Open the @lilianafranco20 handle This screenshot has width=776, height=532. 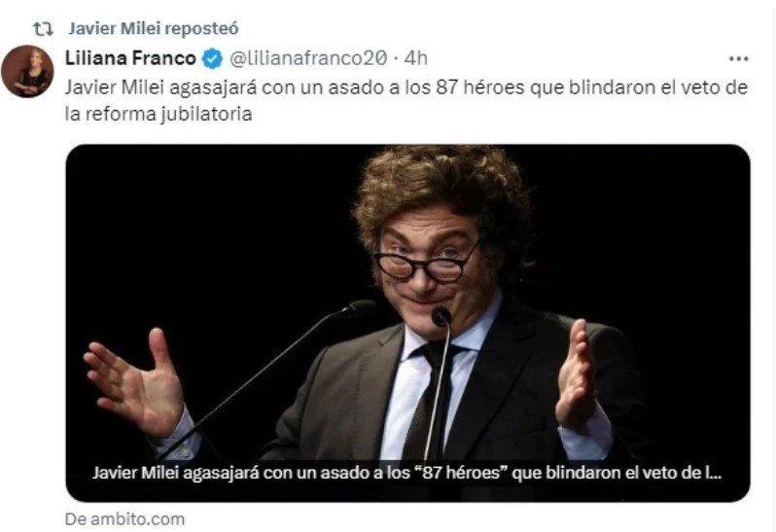click(308, 58)
